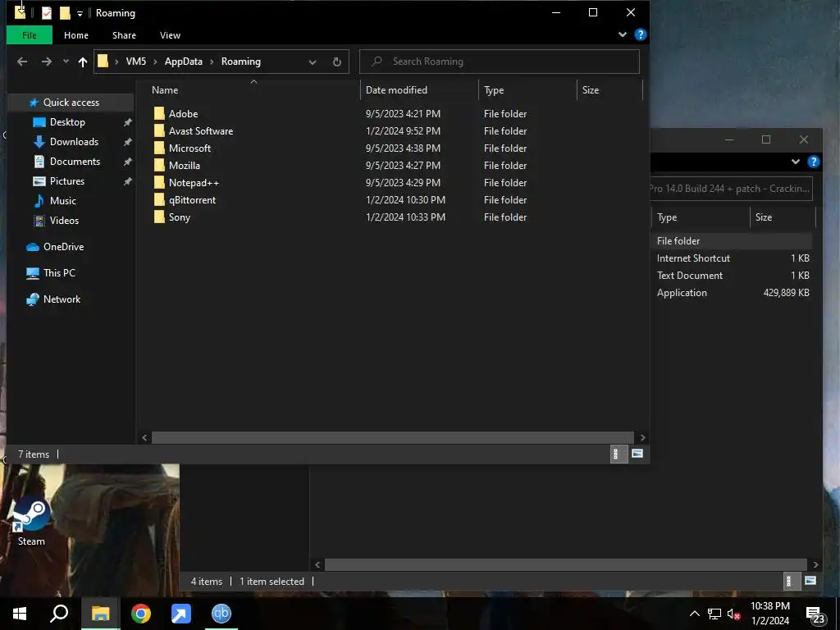This screenshot has width=840, height=630.
Task: Open OneDrive in navigation pane
Action: click(64, 246)
